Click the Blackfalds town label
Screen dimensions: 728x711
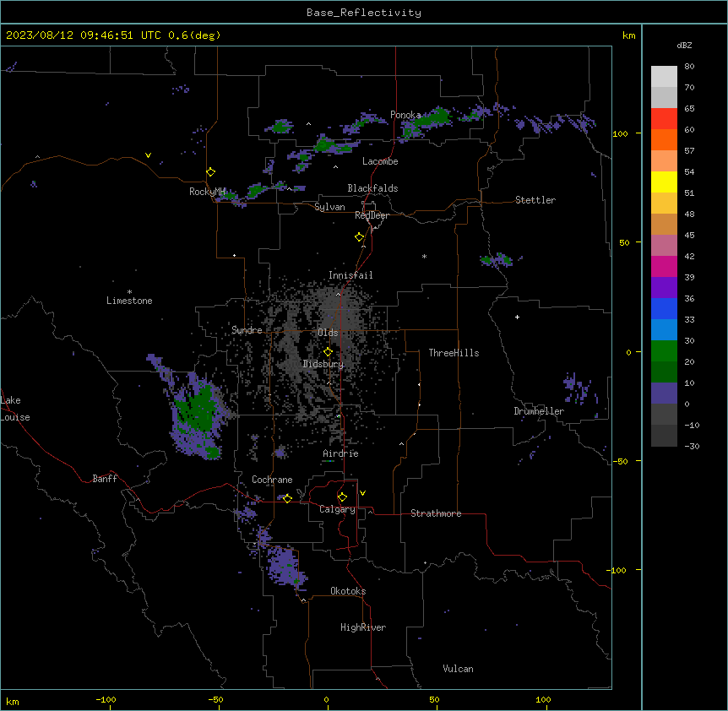372,188
